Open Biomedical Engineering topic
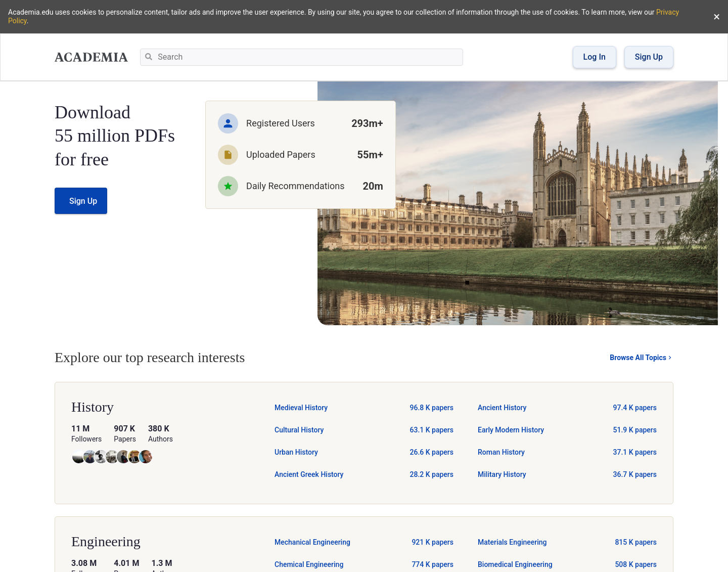Viewport: 728px width, 572px height. pos(515,564)
